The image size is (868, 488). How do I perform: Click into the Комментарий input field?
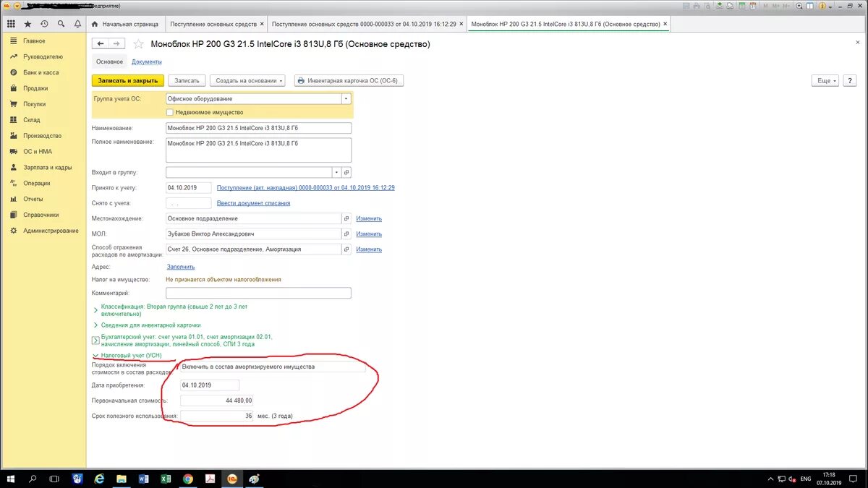click(x=258, y=293)
